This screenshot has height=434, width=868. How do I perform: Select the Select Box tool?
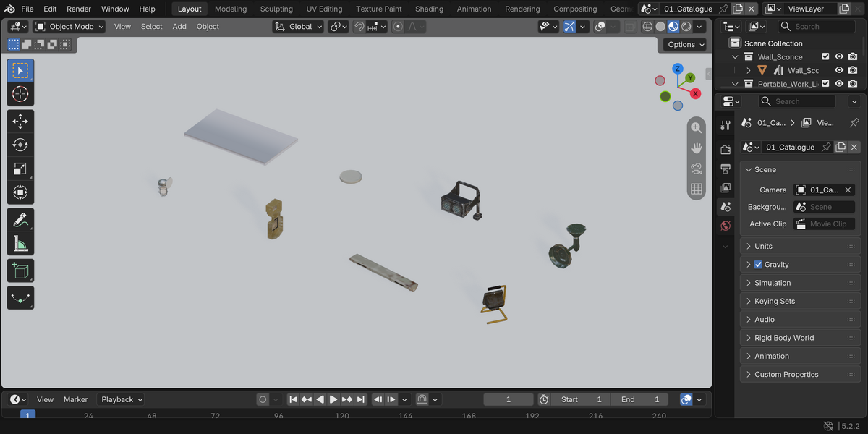(20, 71)
